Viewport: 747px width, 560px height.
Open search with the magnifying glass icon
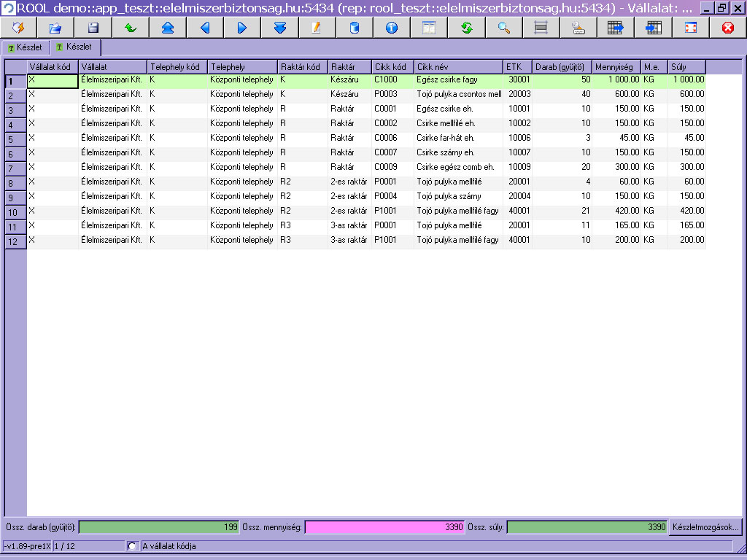tap(503, 28)
